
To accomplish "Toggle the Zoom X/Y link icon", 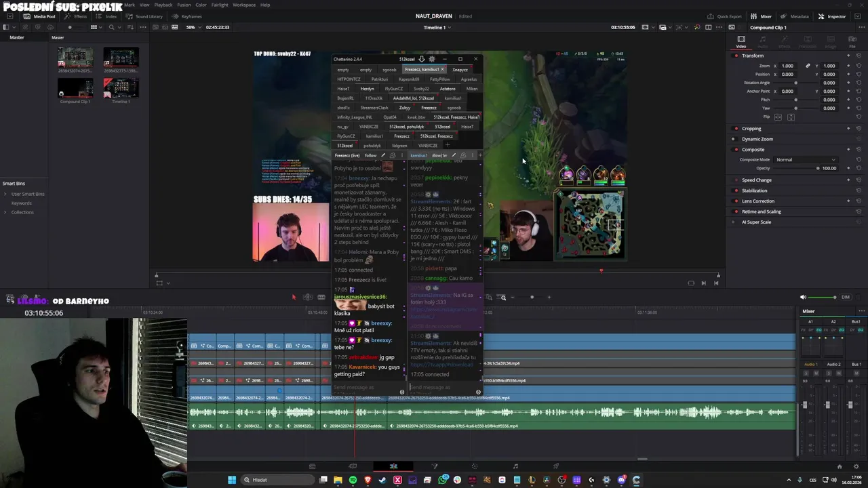I will click(808, 66).
